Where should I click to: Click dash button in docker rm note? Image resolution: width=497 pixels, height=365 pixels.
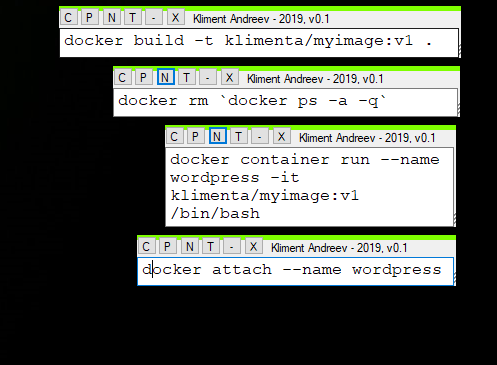(x=208, y=77)
